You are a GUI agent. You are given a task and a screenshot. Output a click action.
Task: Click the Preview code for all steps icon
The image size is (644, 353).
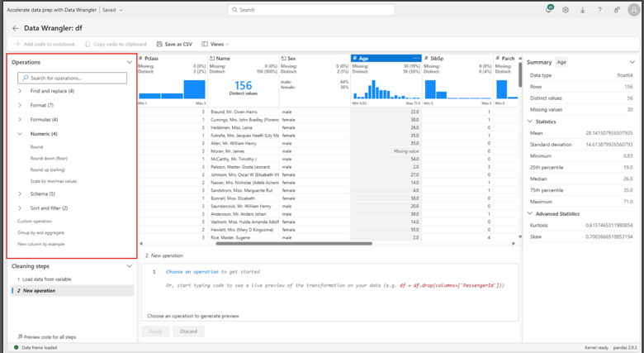click(x=20, y=336)
